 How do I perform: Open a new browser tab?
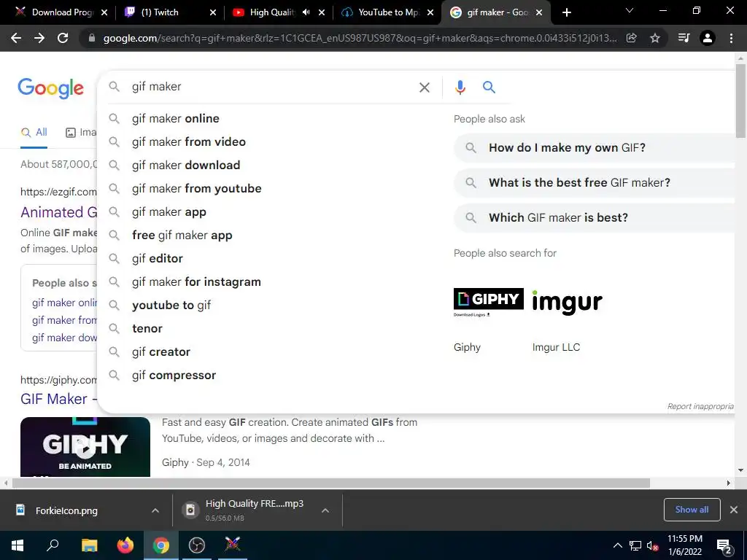click(566, 12)
